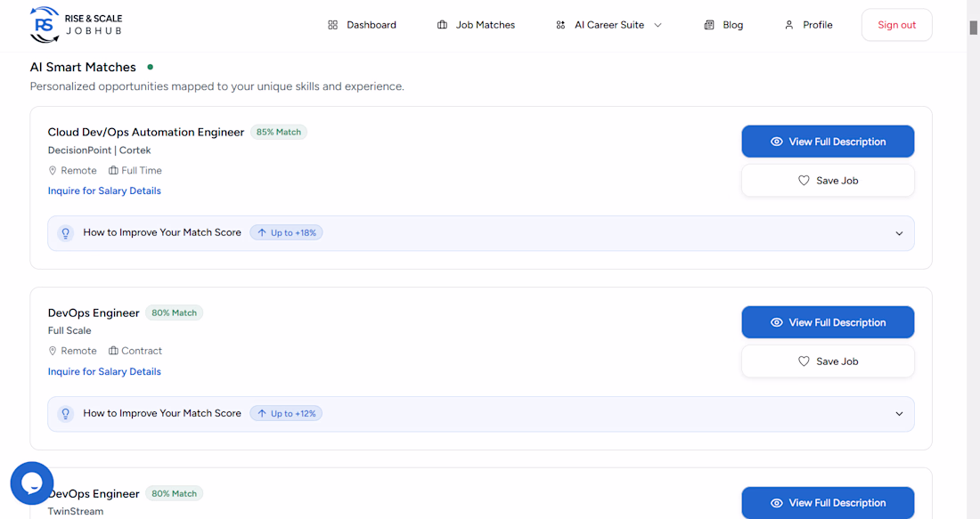
Task: Go to Profile page
Action: coord(809,25)
